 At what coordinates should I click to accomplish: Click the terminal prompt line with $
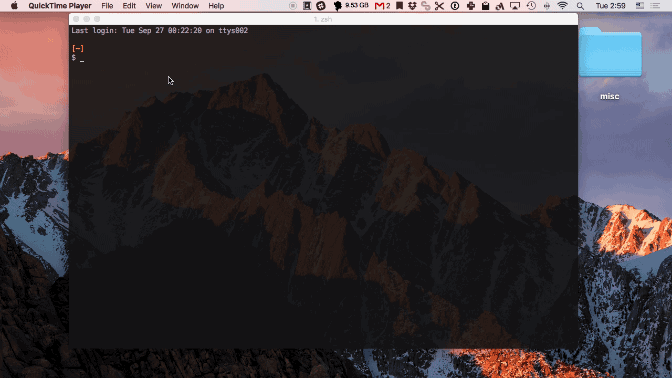[78, 58]
